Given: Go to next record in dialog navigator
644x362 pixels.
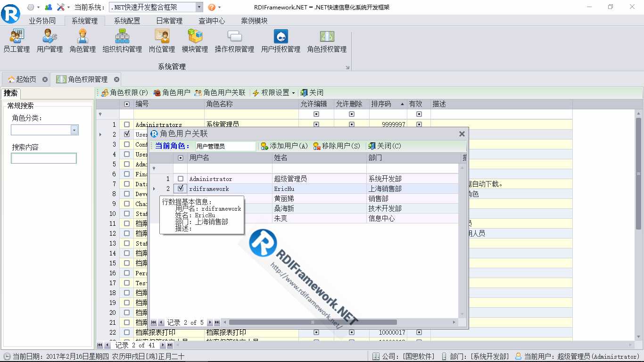Looking at the screenshot, I should tap(210, 322).
